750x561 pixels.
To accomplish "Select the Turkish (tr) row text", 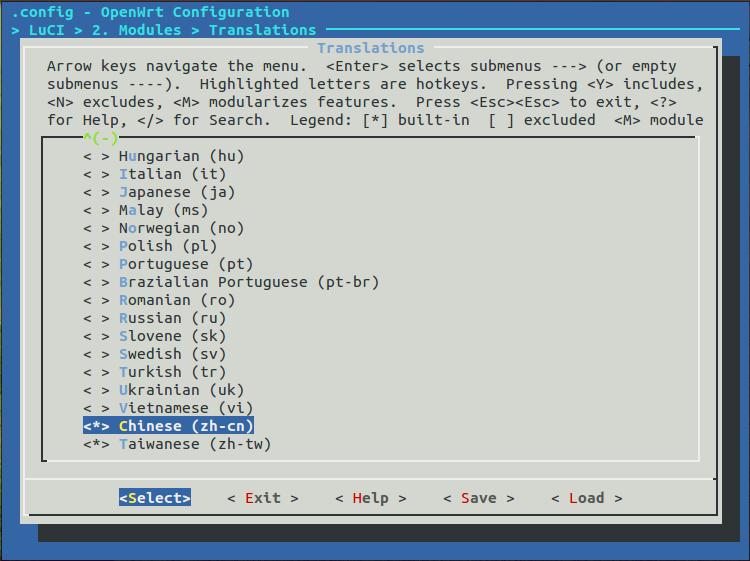I will click(173, 372).
